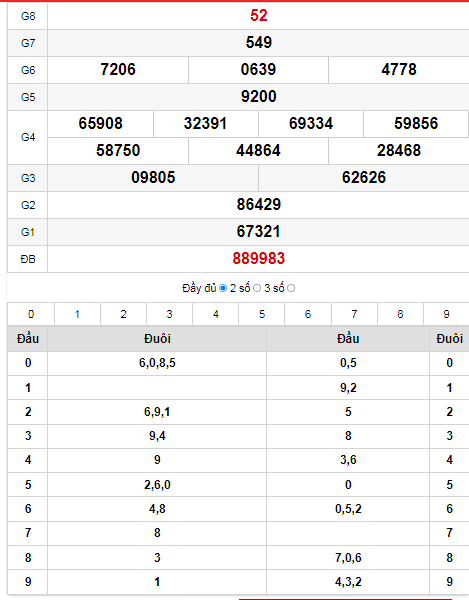469x600 pixels.
Task: Click the G5 result 9200
Action: coord(259,96)
